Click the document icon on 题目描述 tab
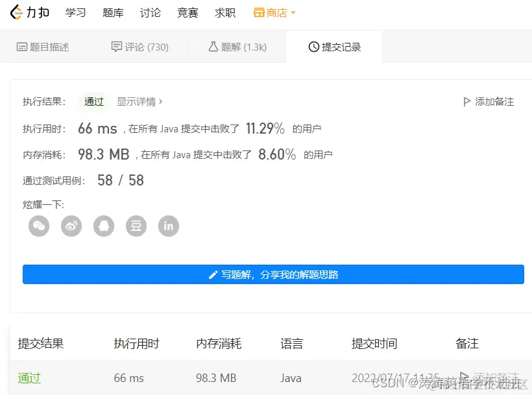 tap(22, 46)
